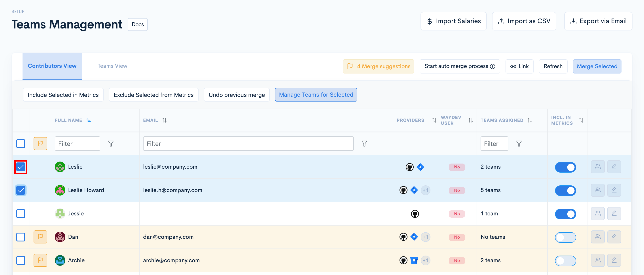644x275 pixels.
Task: Click the funnel icon next to Email filter
Action: click(364, 144)
